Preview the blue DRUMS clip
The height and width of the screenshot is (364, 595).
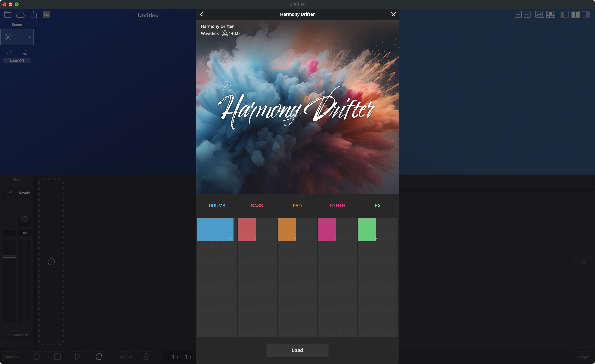click(215, 229)
